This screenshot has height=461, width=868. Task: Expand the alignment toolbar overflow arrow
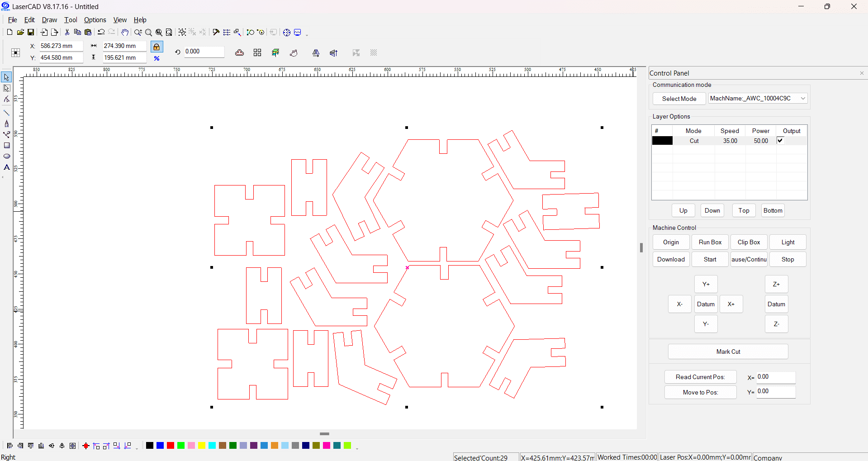tap(137, 447)
